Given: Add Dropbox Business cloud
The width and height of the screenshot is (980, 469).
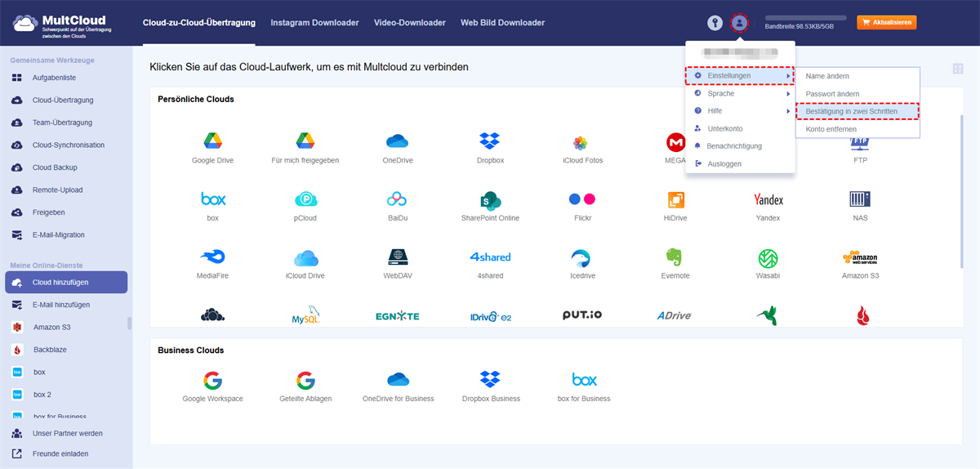Looking at the screenshot, I should (490, 380).
